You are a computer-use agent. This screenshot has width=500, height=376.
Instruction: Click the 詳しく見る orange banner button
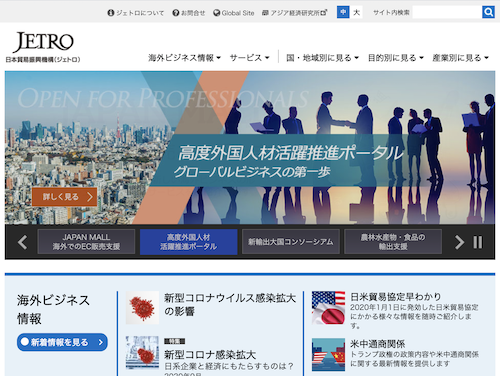65,197
